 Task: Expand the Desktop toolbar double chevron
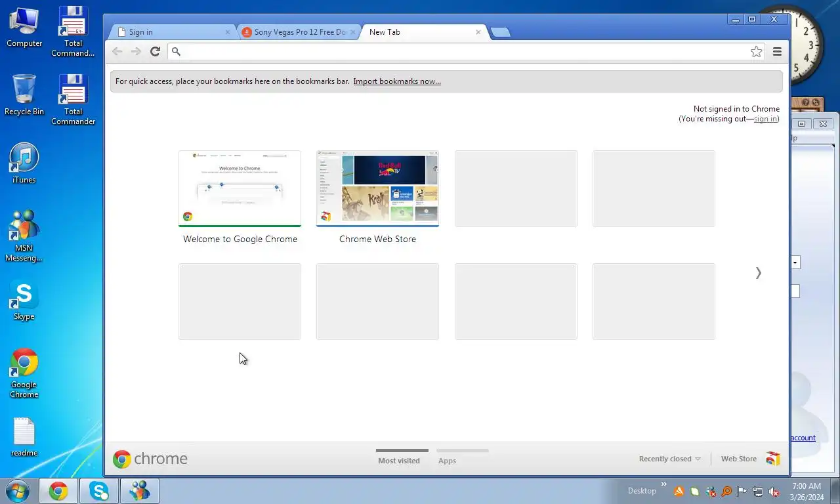click(663, 486)
